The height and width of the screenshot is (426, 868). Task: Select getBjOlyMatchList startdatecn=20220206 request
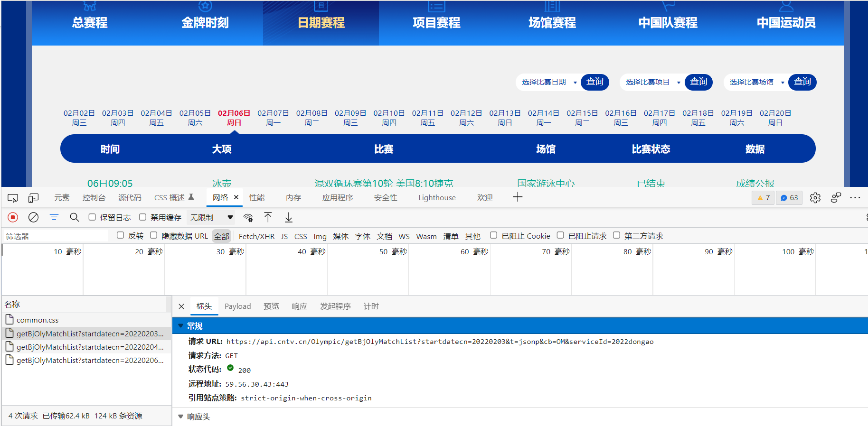coord(86,360)
